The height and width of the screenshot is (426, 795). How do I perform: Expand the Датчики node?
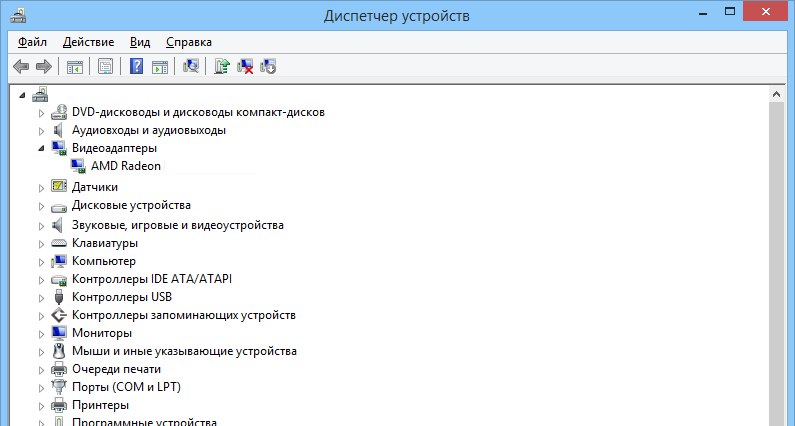[42, 188]
